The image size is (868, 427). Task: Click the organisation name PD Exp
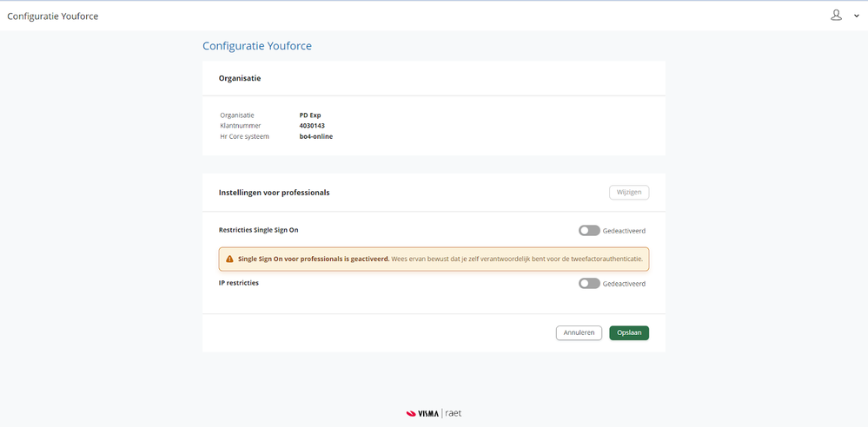pos(310,115)
